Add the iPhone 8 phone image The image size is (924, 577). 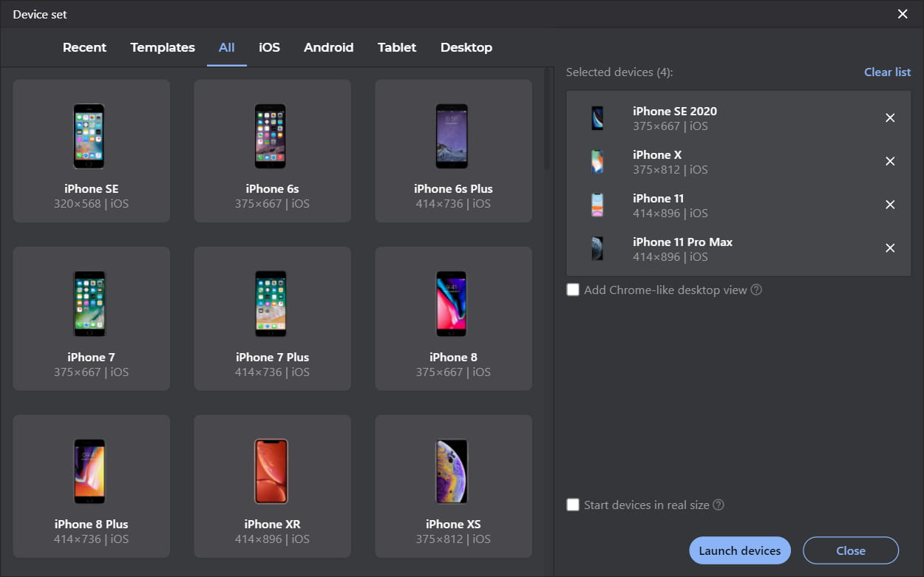click(x=452, y=304)
